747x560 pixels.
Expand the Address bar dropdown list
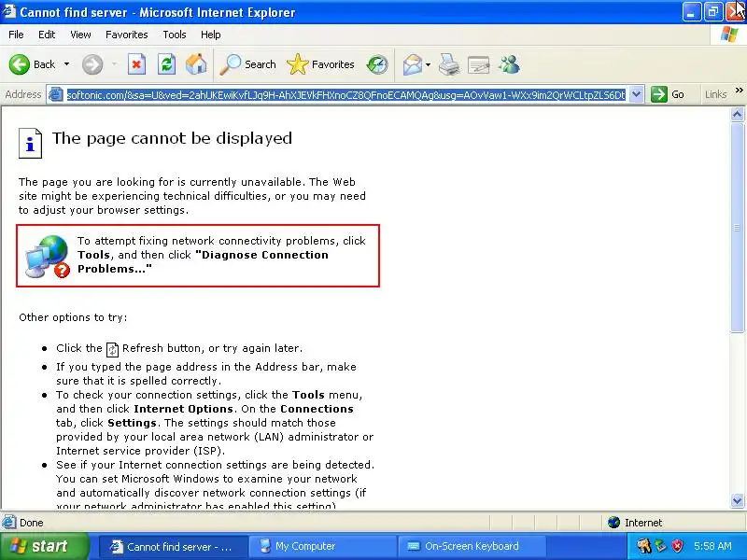(x=636, y=94)
